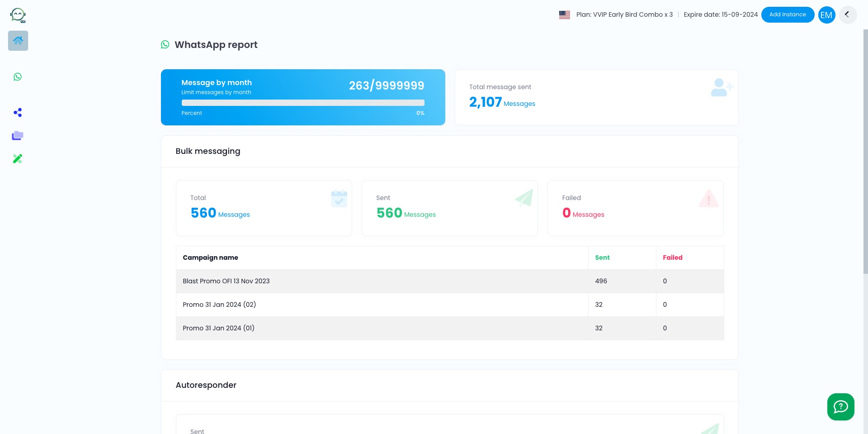Open the file manager folder icon
Image resolution: width=868 pixels, height=434 pixels.
tap(18, 135)
